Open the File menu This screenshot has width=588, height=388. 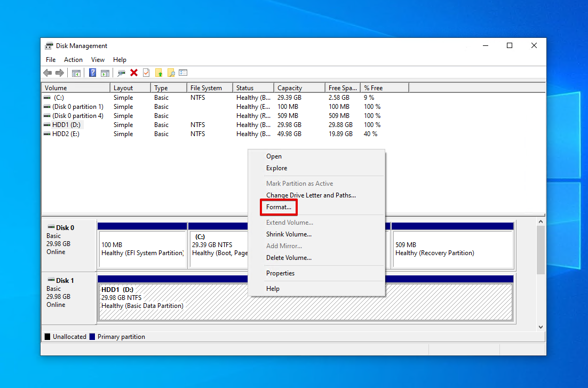51,60
